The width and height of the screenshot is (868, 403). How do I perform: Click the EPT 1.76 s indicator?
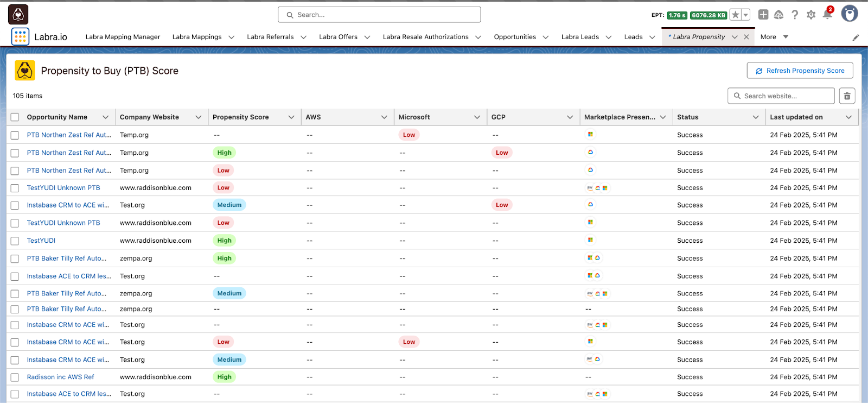[x=677, y=15]
